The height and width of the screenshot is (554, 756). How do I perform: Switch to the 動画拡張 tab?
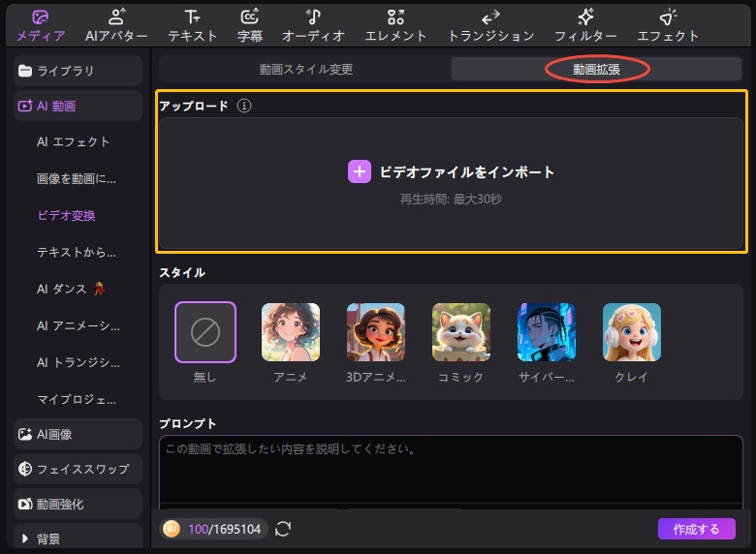point(597,69)
